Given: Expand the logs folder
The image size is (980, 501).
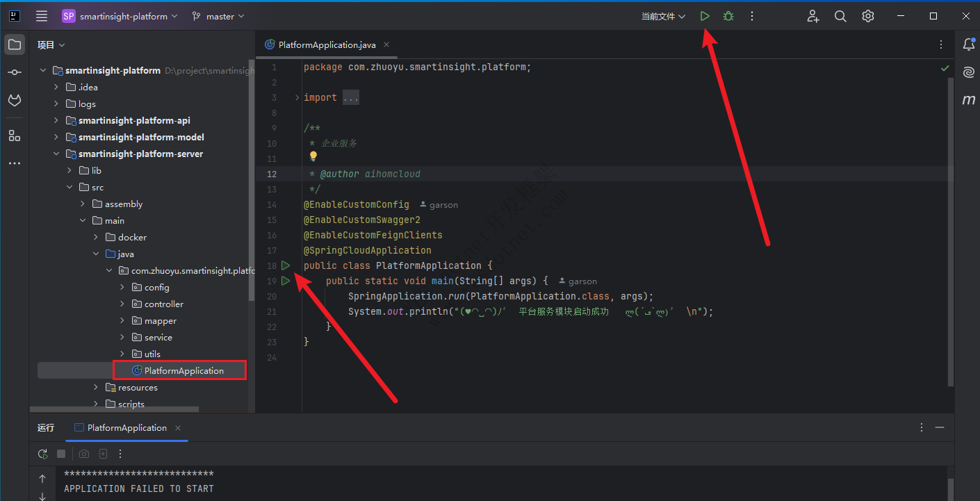Looking at the screenshot, I should point(56,104).
